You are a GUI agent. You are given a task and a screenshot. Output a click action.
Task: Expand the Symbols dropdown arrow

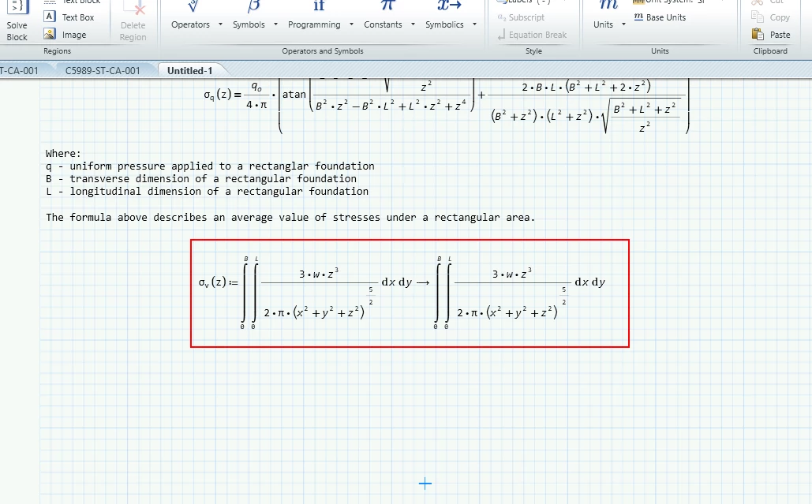275,24
